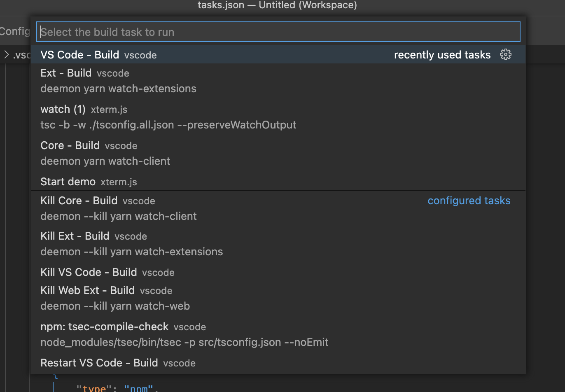565x392 pixels.
Task: Click the configured tasks section label
Action: [469, 201]
